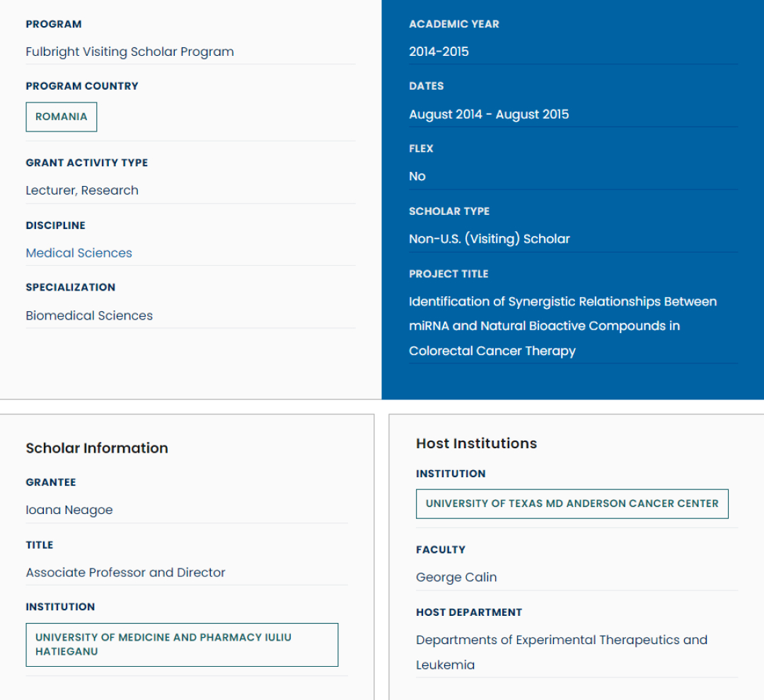The width and height of the screenshot is (764, 700).
Task: Select University of Texas MD Anderson Cancer Center
Action: pos(572,504)
